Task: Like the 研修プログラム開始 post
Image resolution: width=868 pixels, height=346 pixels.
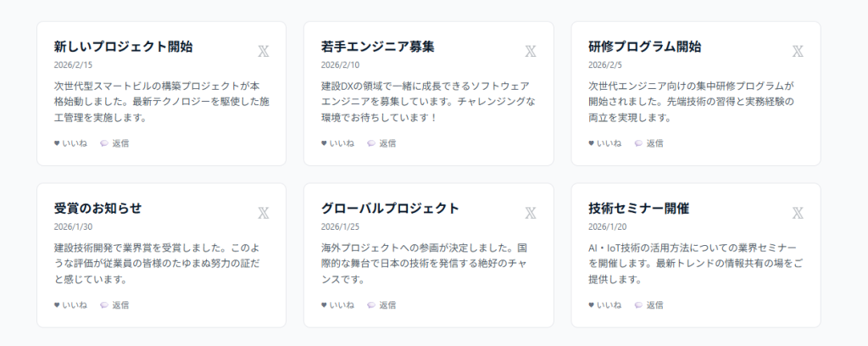Action: 604,143
